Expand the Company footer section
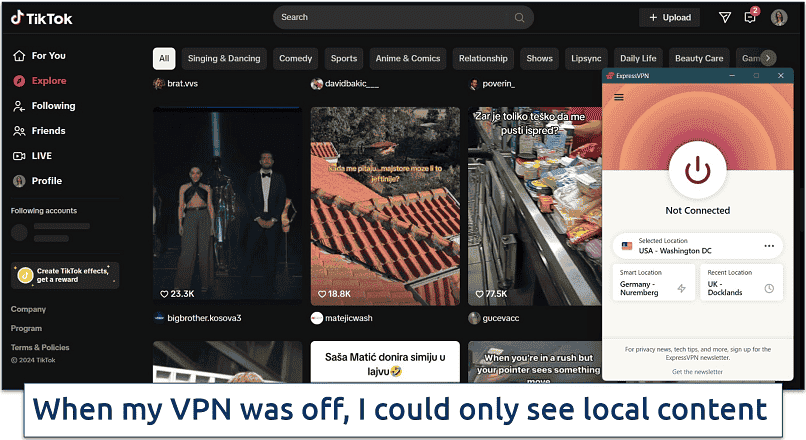This screenshot has width=806, height=440. (28, 309)
